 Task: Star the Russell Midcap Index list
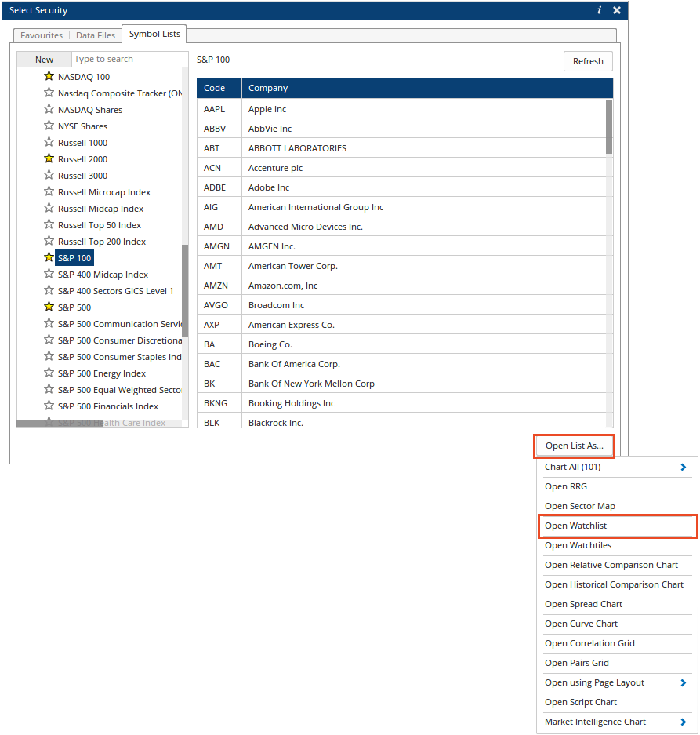[49, 208]
